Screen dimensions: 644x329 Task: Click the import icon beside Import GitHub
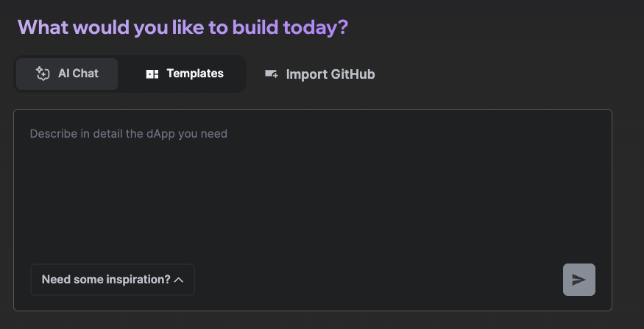[x=272, y=74]
